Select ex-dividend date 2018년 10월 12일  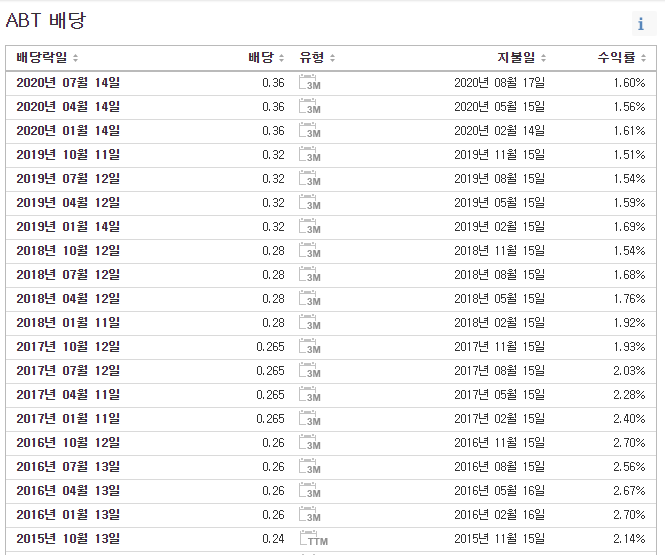click(x=68, y=251)
